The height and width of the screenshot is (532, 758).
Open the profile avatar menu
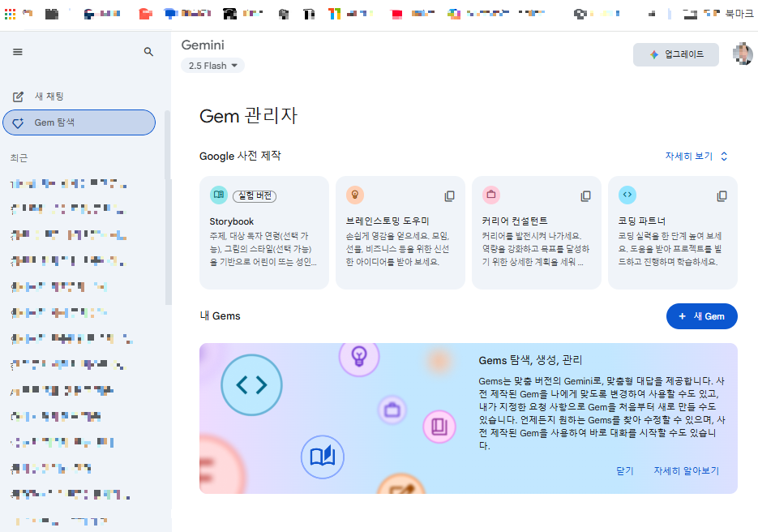coord(743,54)
